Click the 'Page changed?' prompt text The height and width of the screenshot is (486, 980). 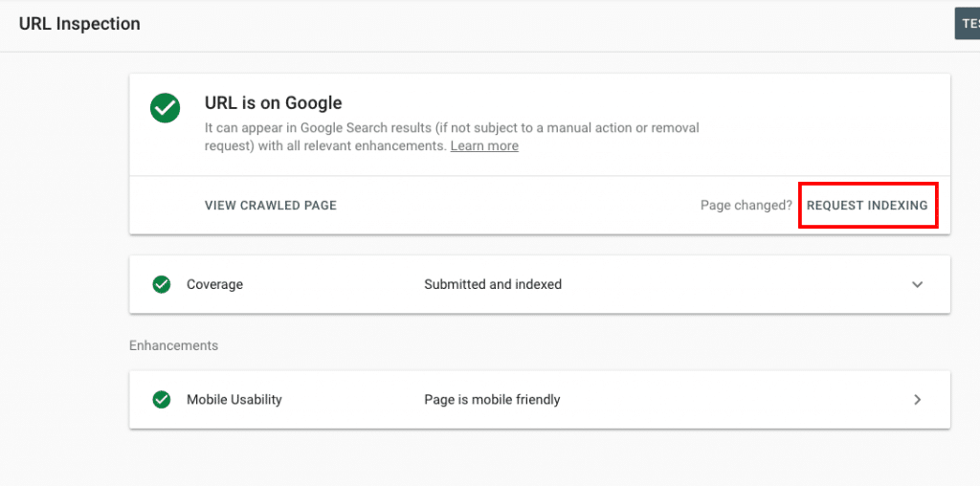coord(746,206)
